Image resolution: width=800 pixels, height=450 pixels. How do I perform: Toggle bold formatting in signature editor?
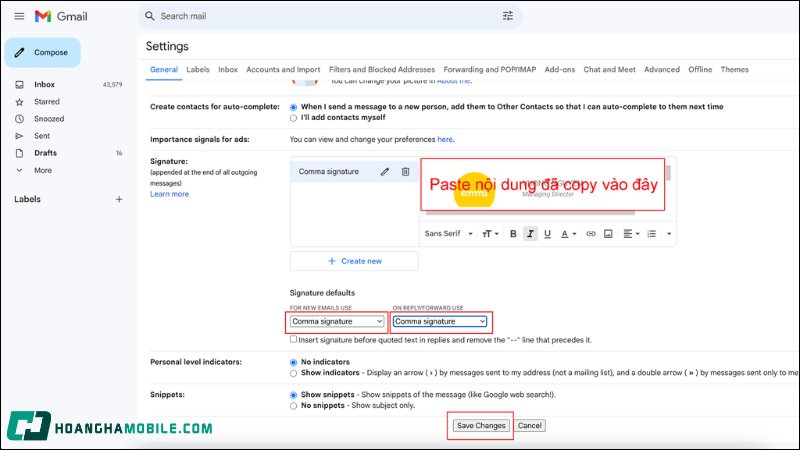[x=513, y=234]
